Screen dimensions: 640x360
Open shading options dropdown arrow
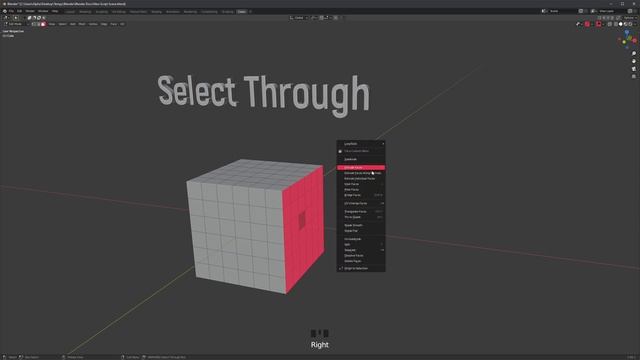point(636,24)
